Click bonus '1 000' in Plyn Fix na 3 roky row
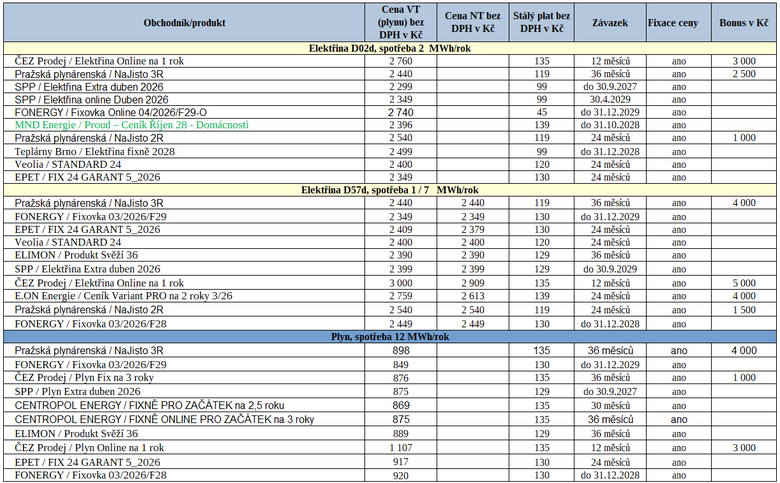780x483 pixels. [744, 378]
